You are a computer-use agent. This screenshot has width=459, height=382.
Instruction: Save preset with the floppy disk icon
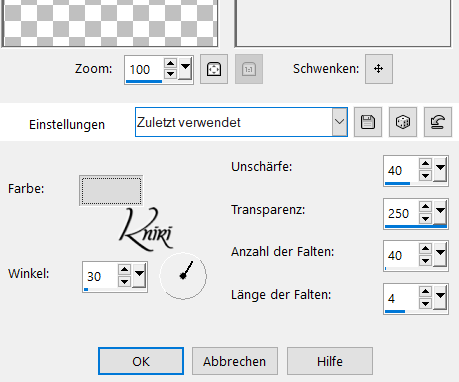tap(368, 122)
